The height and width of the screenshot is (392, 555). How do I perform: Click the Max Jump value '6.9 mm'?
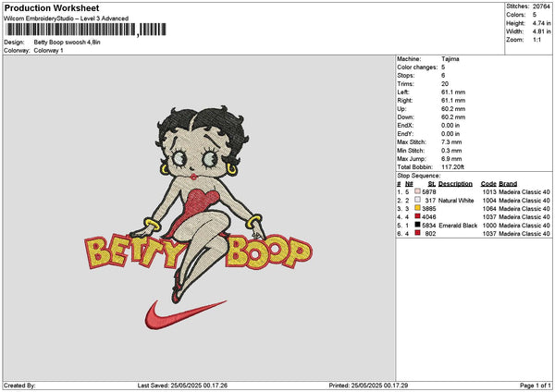coord(451,159)
